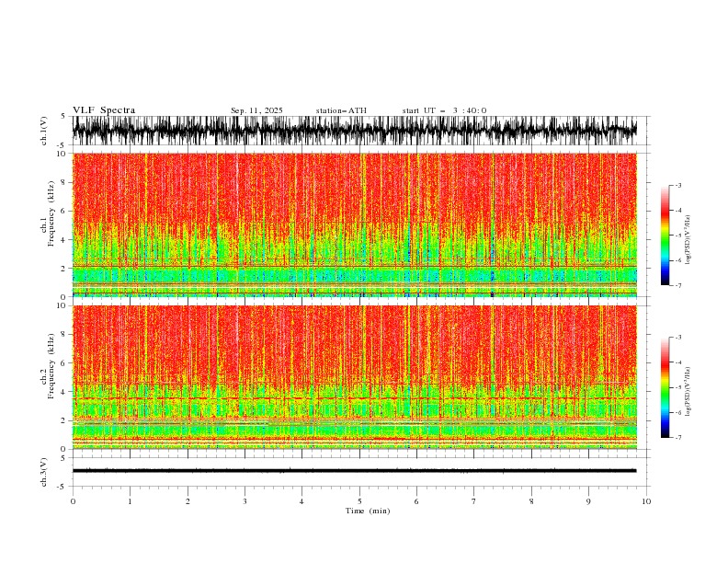Click the time axis tick label "6"
Viewport: 728px width, 563px height.
[416, 501]
